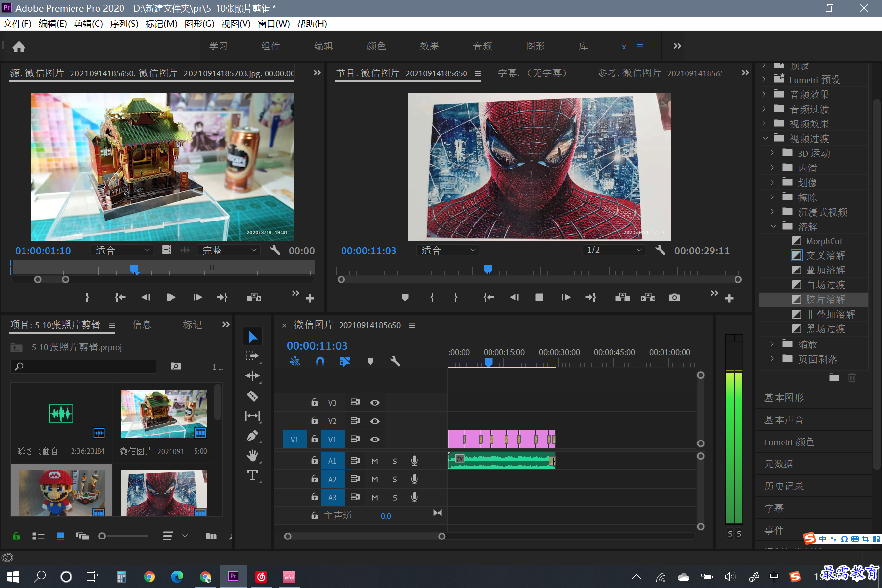Open Windows Start menu
Screen dimensions: 882x588
13,577
